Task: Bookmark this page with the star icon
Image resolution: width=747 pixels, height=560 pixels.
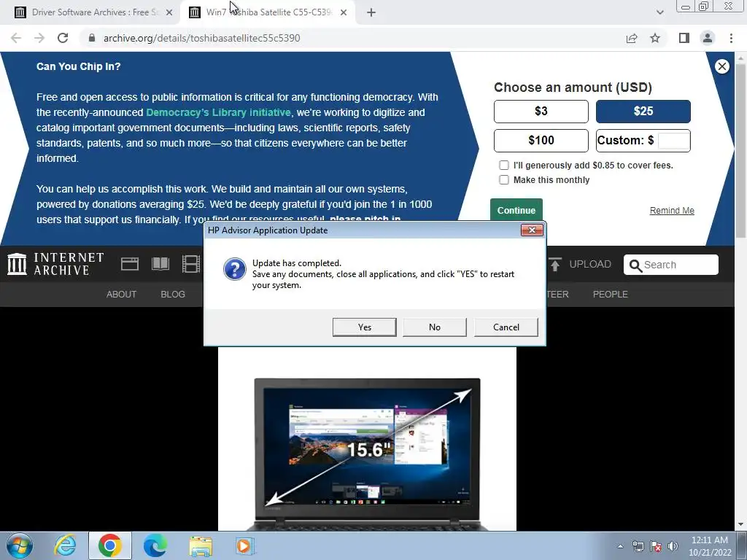Action: point(655,38)
